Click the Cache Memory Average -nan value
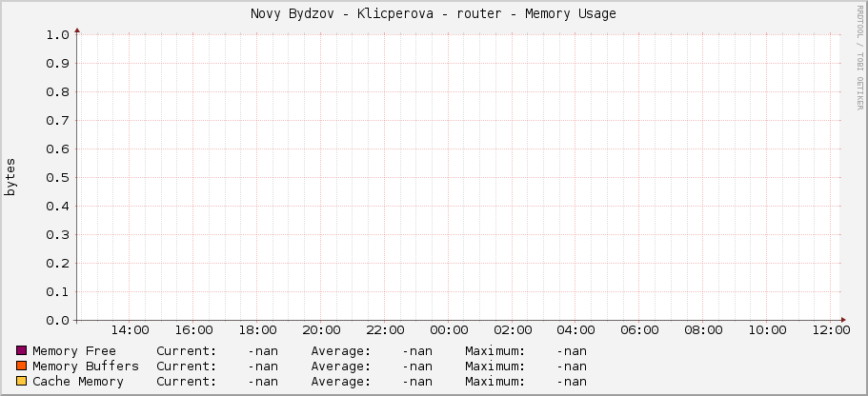868x396 pixels. (x=417, y=382)
